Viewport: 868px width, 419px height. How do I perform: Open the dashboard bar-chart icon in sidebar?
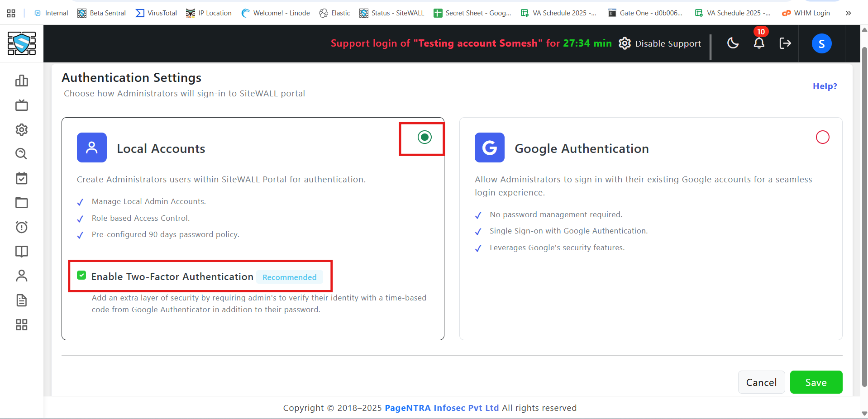click(21, 81)
